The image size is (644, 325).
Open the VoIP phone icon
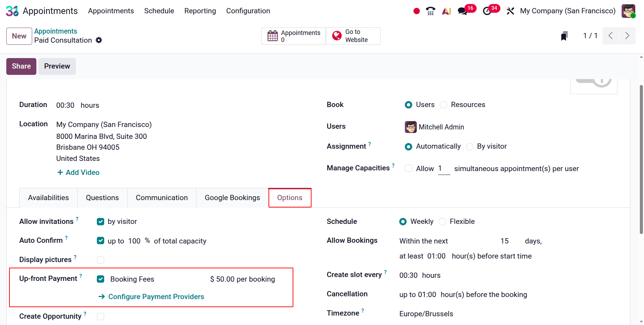430,11
